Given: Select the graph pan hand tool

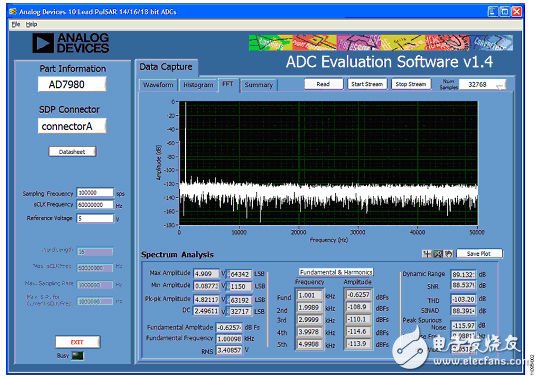Looking at the screenshot, I should 448,254.
